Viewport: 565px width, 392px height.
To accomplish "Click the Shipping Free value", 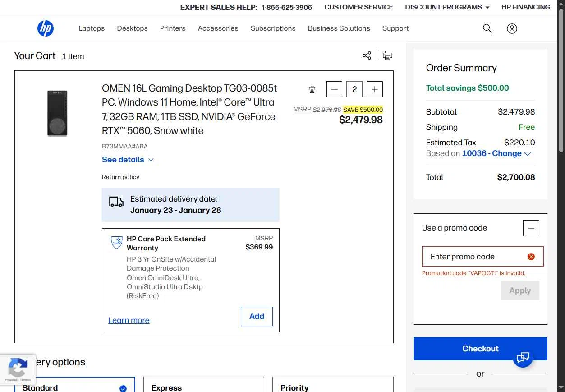I will tap(527, 127).
